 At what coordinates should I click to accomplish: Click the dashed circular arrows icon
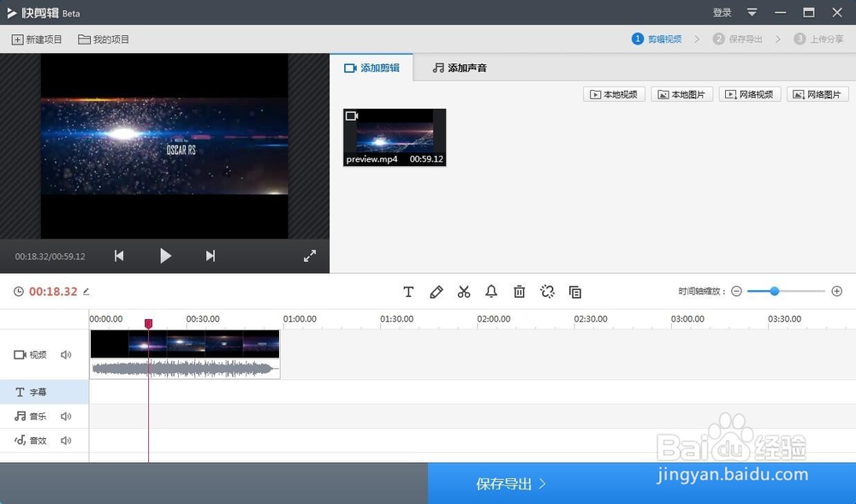(547, 292)
